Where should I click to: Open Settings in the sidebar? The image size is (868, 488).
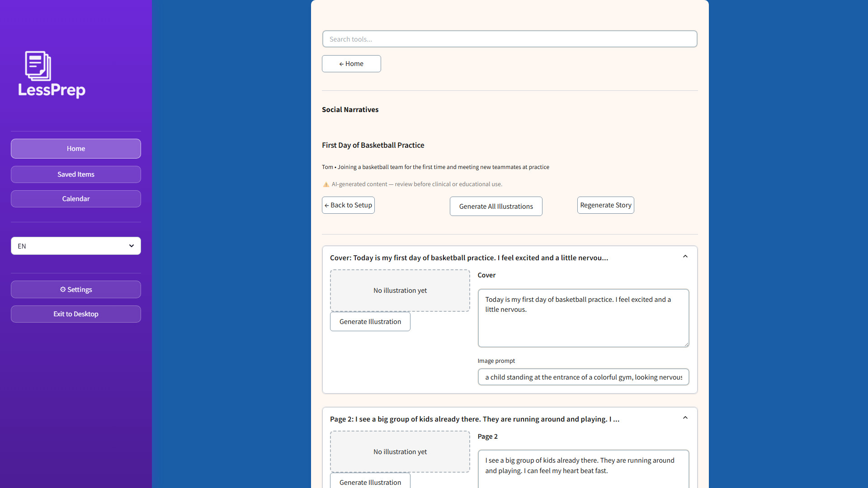[x=76, y=290]
